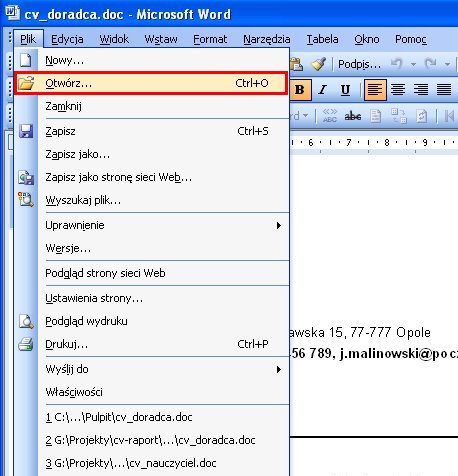The height and width of the screenshot is (476, 458).
Task: Align text left
Action: coord(375,90)
